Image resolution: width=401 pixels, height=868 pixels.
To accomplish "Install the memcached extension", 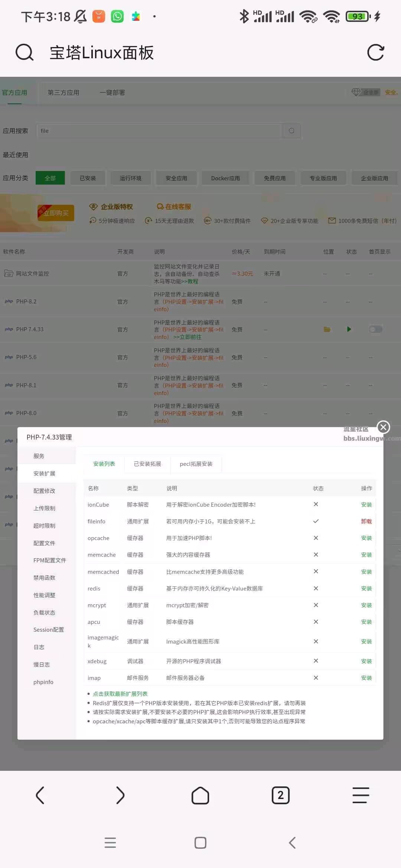I will [x=366, y=572].
